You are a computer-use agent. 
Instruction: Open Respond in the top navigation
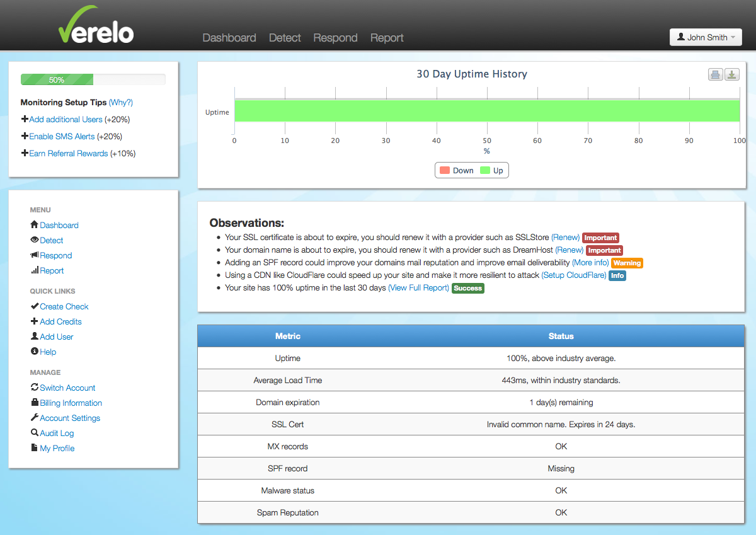pyautogui.click(x=335, y=38)
